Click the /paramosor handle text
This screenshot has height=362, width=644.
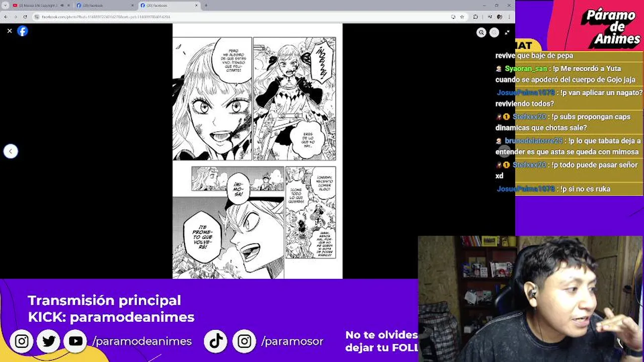click(292, 341)
